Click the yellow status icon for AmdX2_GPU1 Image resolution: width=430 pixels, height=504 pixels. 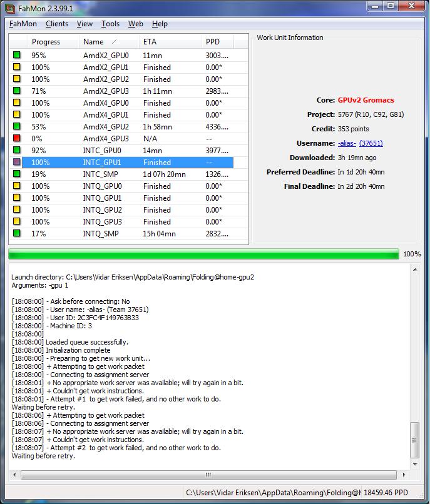[16, 67]
